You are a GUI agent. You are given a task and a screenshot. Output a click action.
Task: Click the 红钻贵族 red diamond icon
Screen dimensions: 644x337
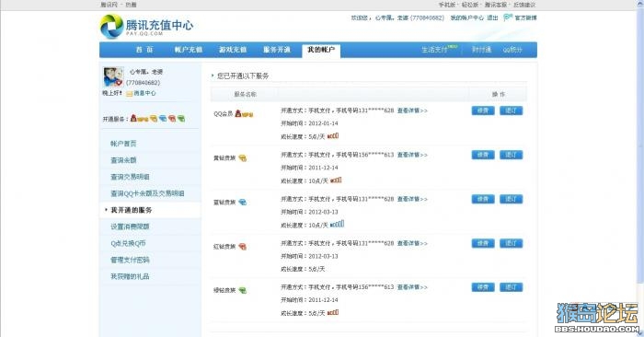point(242,247)
